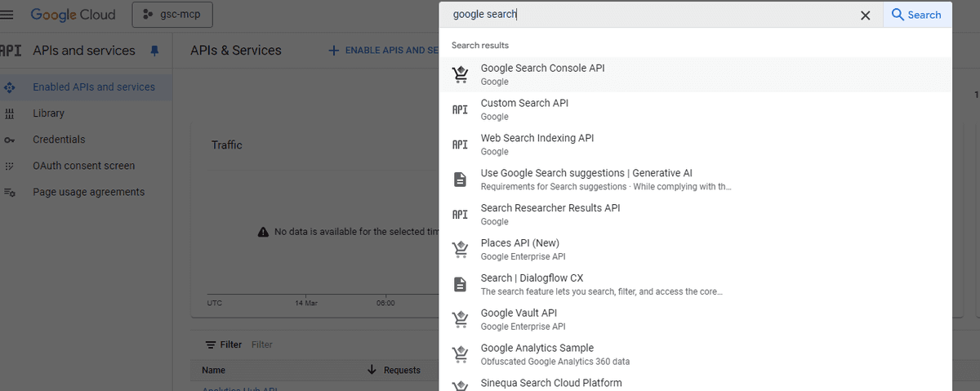This screenshot has height=391, width=980.
Task: Choose the Places API (New) result
Action: pyautogui.click(x=696, y=249)
